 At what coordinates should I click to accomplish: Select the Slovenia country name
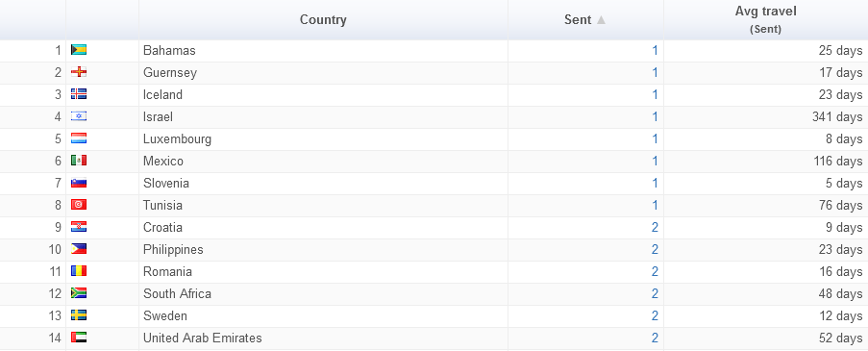166,184
